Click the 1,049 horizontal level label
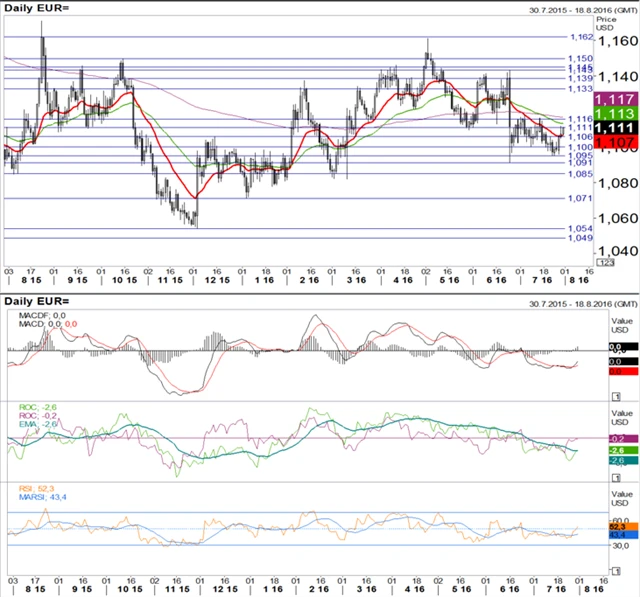This screenshot has height=597, width=640. point(581,238)
